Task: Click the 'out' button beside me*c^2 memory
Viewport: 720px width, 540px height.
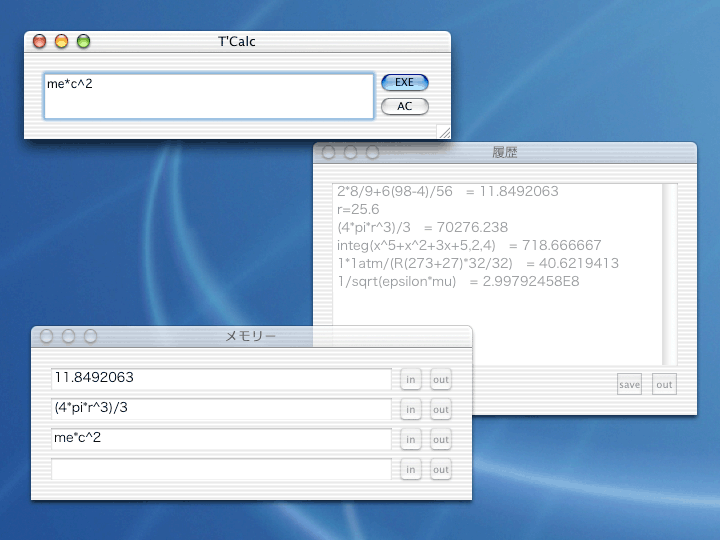Action: point(441,439)
